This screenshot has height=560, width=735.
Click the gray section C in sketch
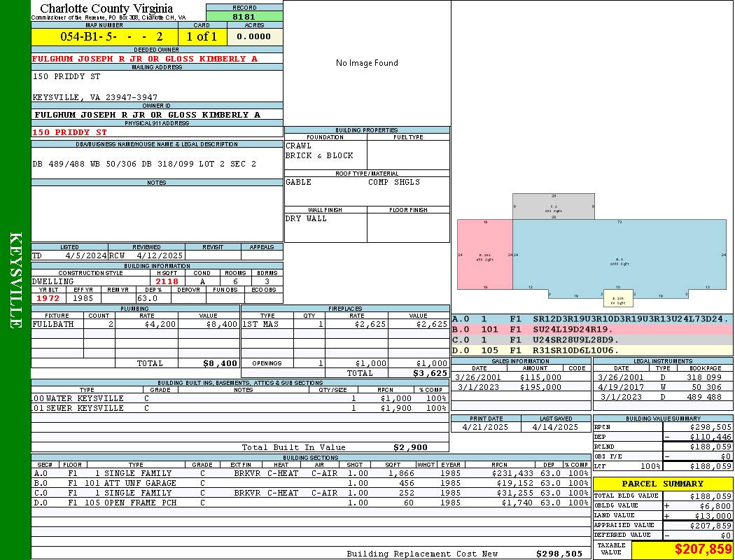pyautogui.click(x=554, y=206)
